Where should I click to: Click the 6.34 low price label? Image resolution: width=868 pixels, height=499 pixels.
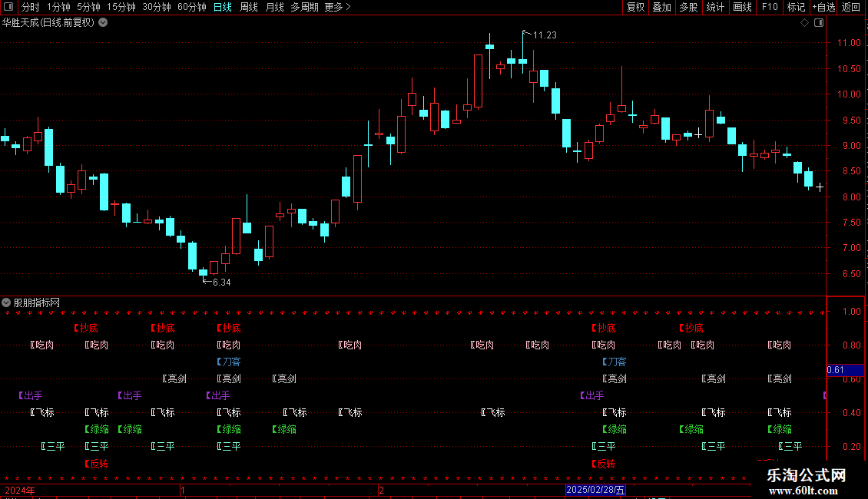221,283
